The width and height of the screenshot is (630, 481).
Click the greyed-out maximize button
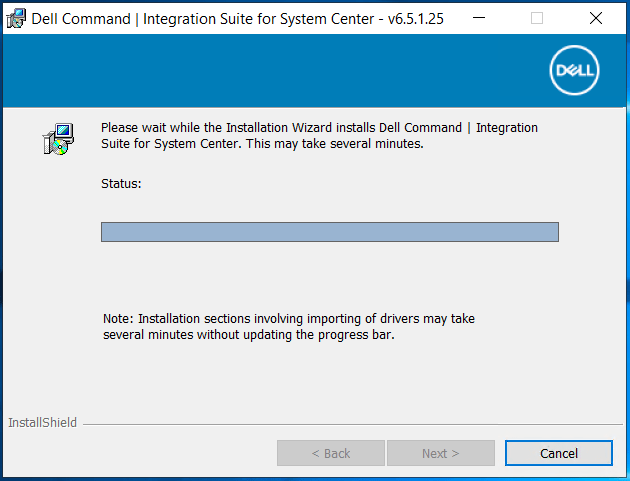(x=537, y=18)
